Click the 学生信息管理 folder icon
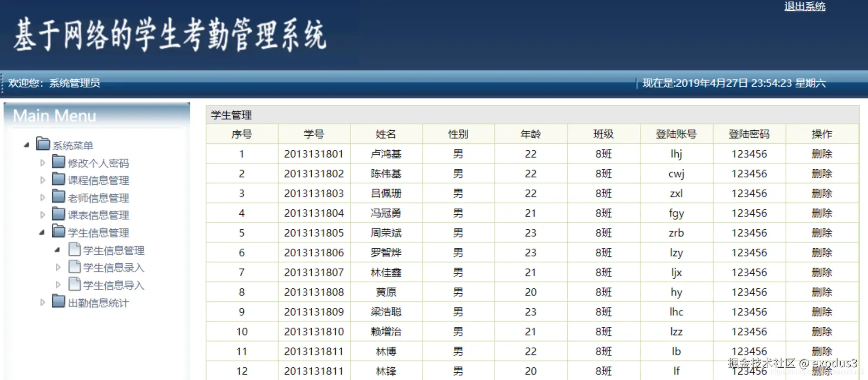The image size is (868, 380). pos(59,231)
